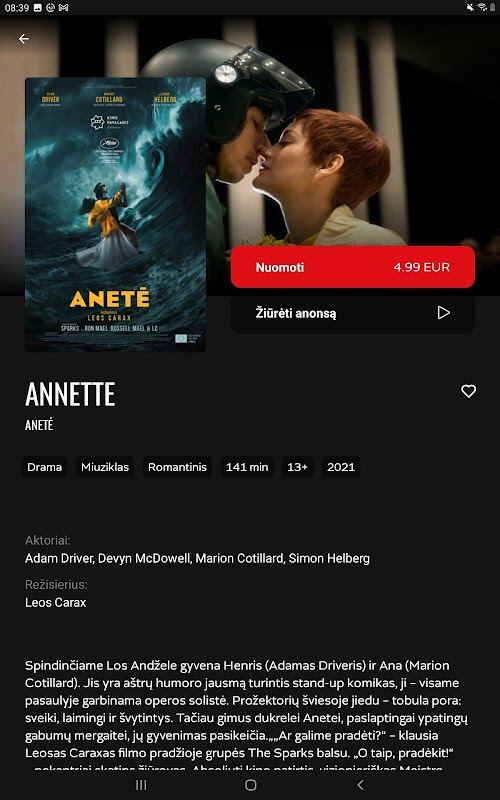Open the Anetė movie poster thumbnail
Viewport: 500px width, 800px height.
(x=115, y=215)
